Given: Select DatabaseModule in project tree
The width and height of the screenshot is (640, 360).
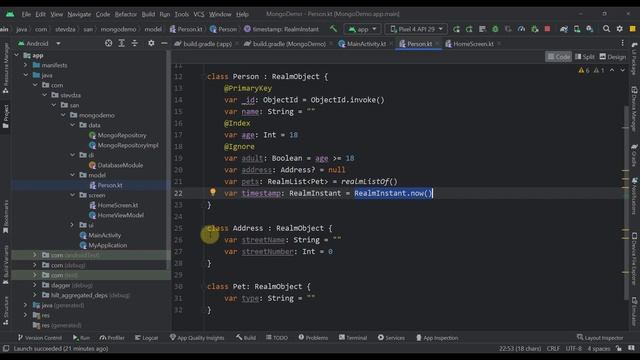Looking at the screenshot, I should [116, 165].
